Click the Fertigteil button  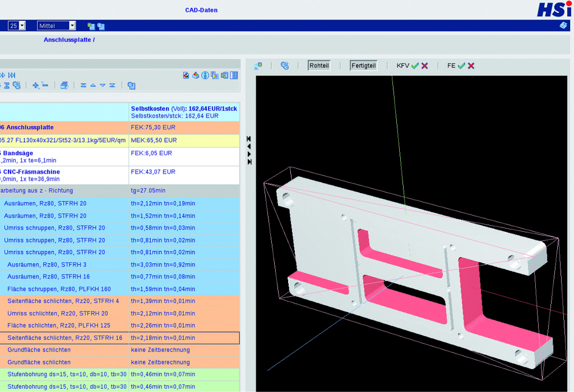point(363,66)
